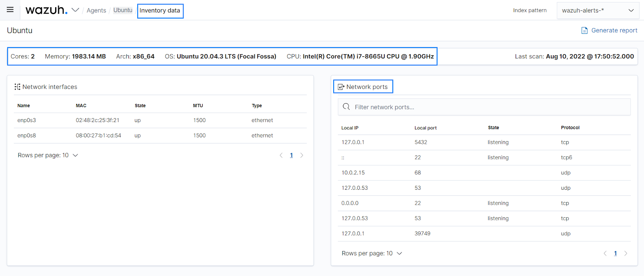
Task: Click the Wazuh logo
Action: pos(46,10)
